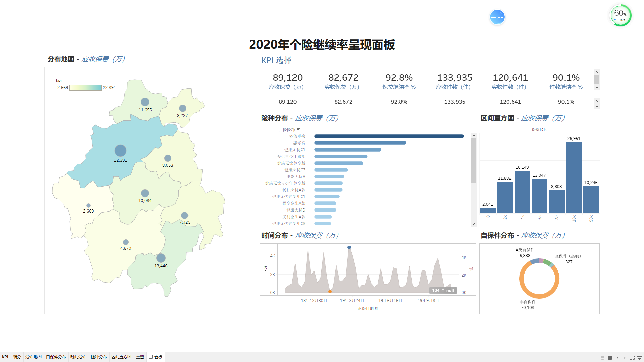The height and width of the screenshot is (362, 644).
Task: Show filmstrip view icon in status bar
Action: pyautogui.click(x=602, y=358)
